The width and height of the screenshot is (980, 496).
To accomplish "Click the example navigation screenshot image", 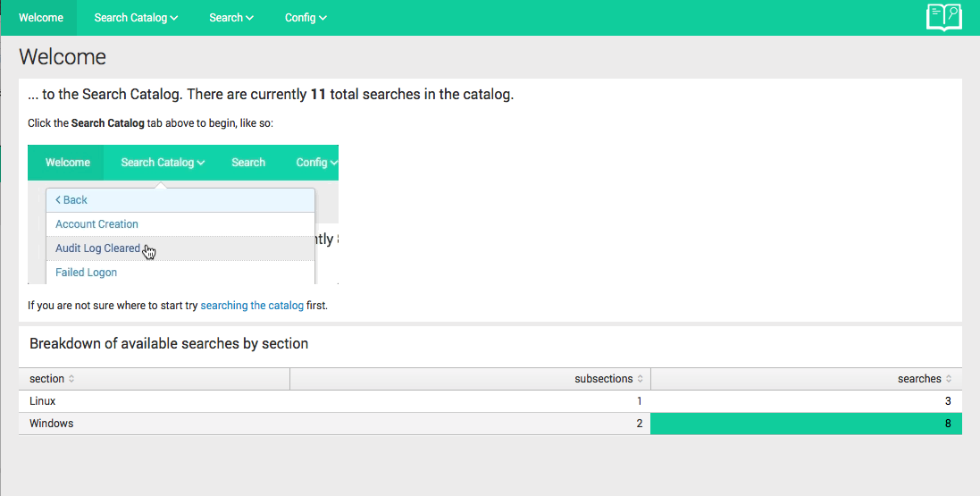I will 183,214.
